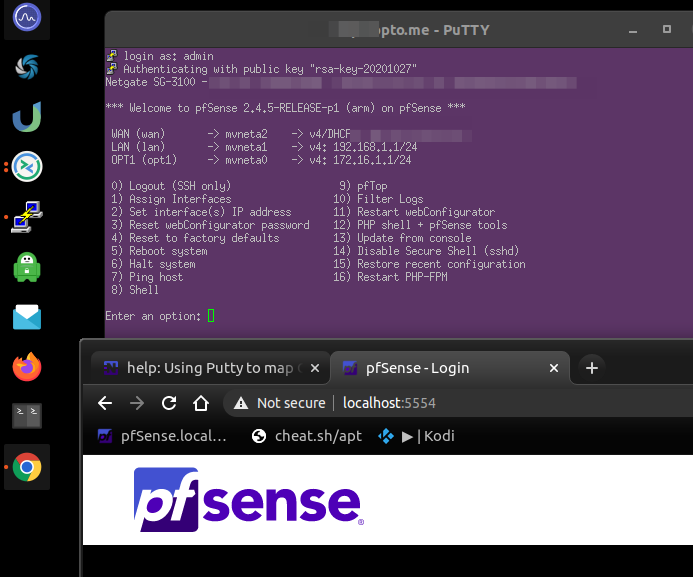693x577 pixels.
Task: Click the Not secure warning icon
Action: [241, 403]
